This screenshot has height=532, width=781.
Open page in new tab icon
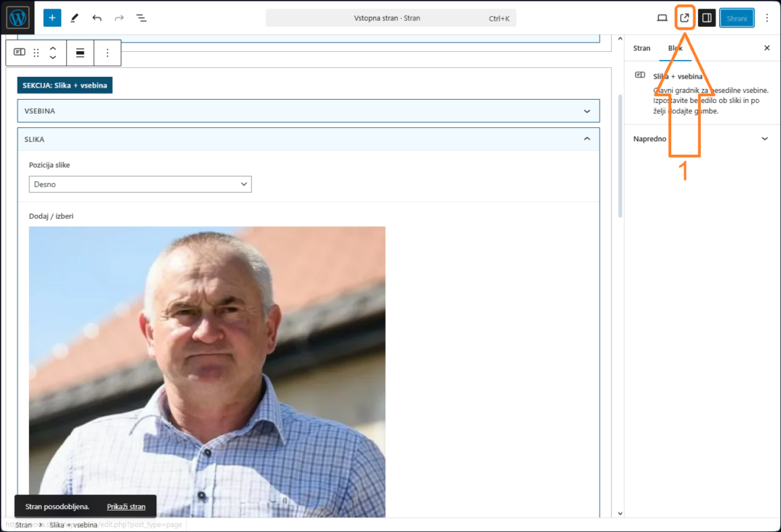pos(685,18)
